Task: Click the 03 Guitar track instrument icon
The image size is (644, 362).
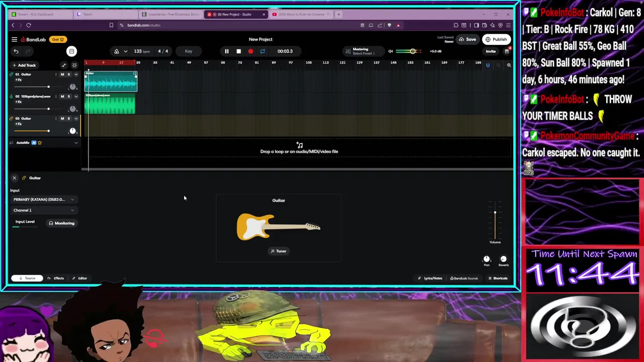Action: (11, 119)
